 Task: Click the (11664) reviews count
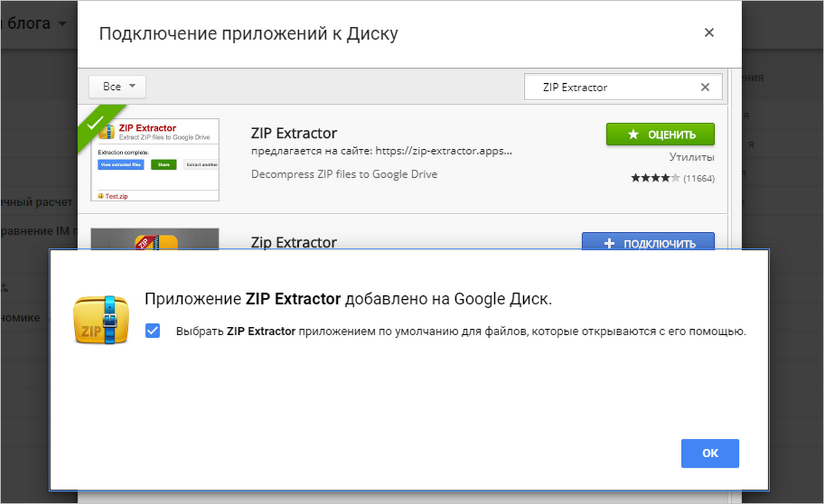[x=699, y=179]
